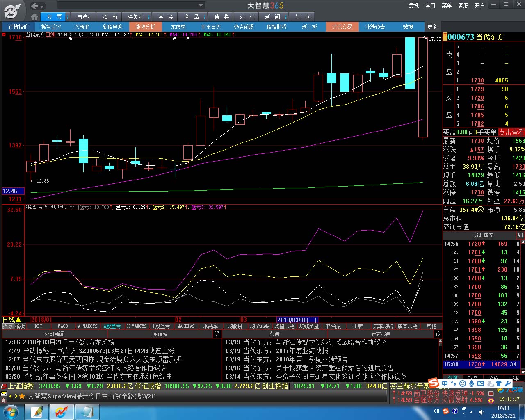This screenshot has height=420, width=525.
Task: Click the 板块监控 button
Action: (51, 27)
